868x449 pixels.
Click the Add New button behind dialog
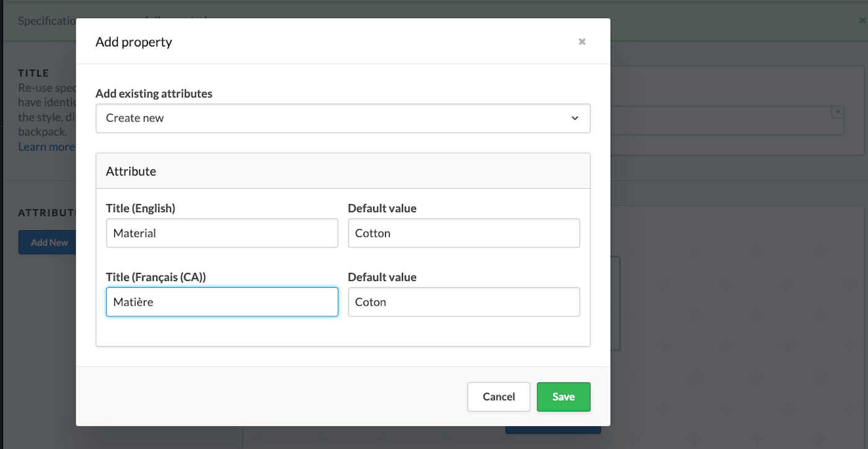pos(48,242)
